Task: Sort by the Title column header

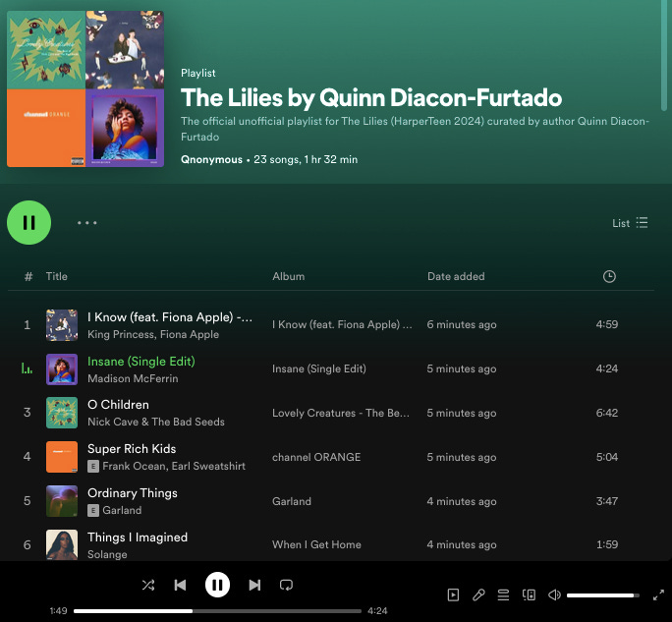Action: [57, 276]
